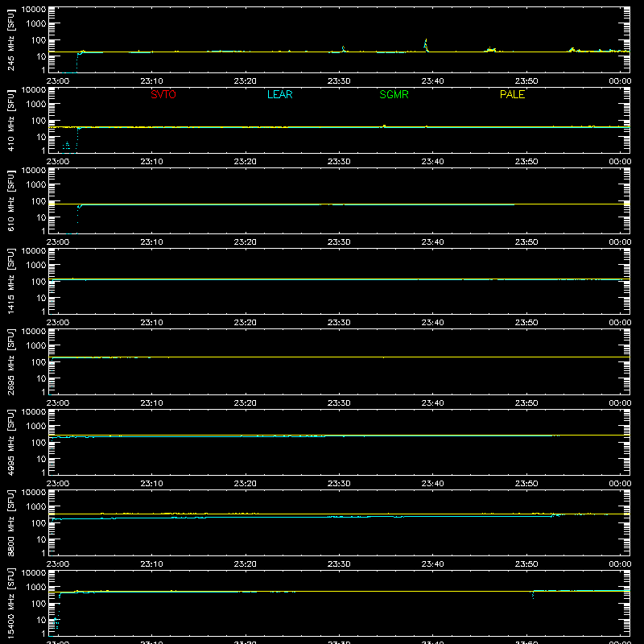The width and height of the screenshot is (644, 644).
Task: Click the 23:00 tick below the 1415 MHz plot
Action: [x=58, y=323]
